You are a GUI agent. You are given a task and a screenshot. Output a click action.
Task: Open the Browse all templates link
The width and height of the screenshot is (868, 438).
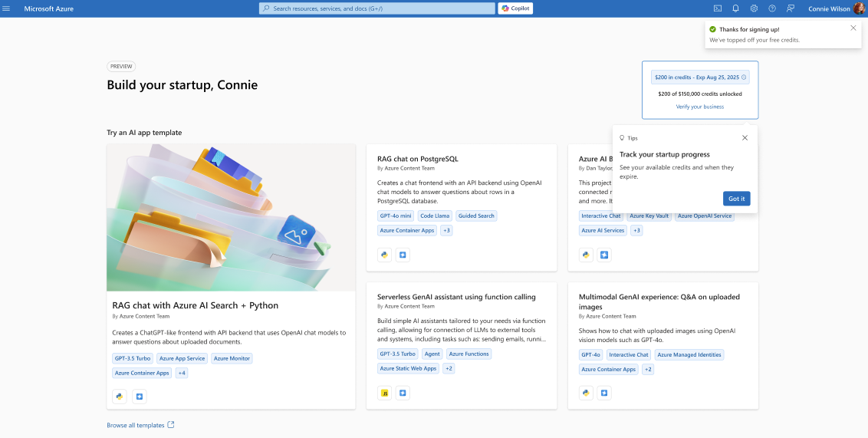click(x=136, y=425)
